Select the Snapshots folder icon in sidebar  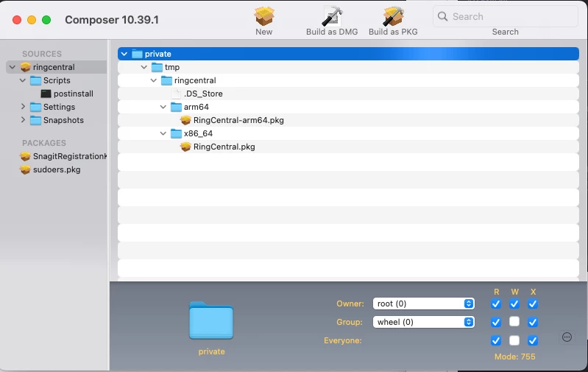[x=35, y=120]
